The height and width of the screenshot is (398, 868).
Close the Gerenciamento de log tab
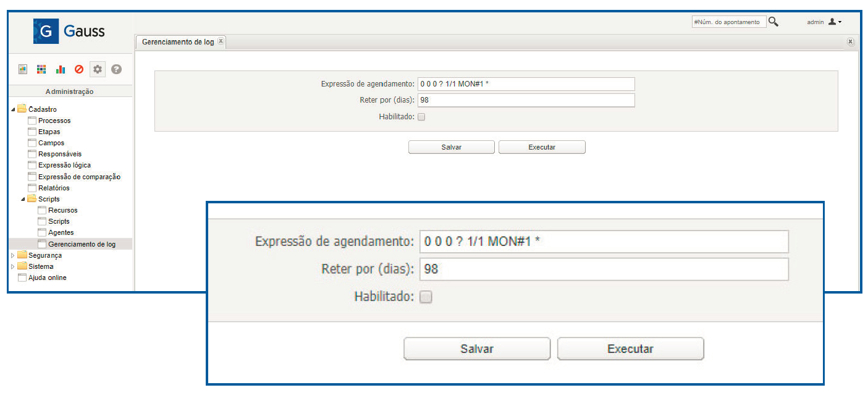(221, 41)
